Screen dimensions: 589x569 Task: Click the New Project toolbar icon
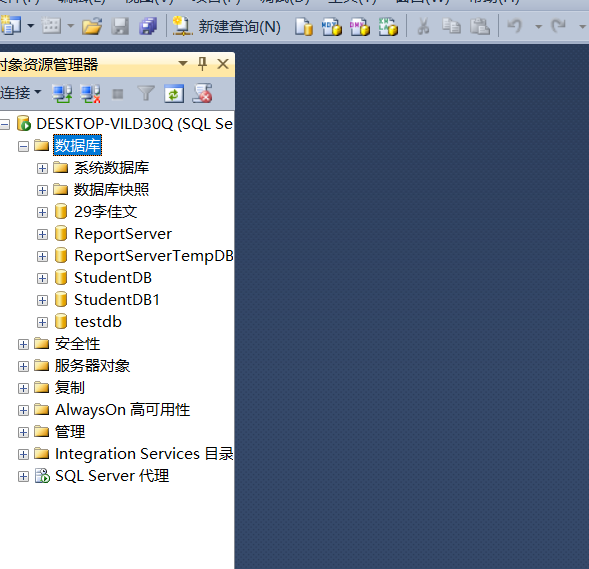11,26
